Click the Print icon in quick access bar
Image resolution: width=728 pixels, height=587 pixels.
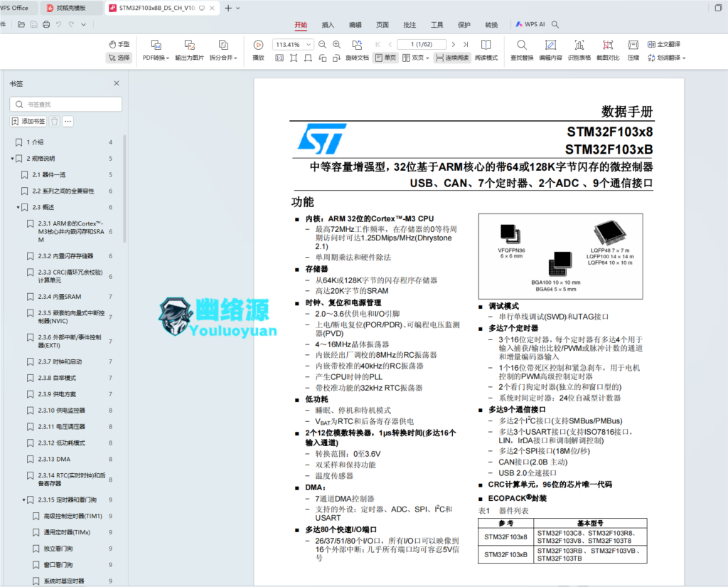pyautogui.click(x=46, y=25)
